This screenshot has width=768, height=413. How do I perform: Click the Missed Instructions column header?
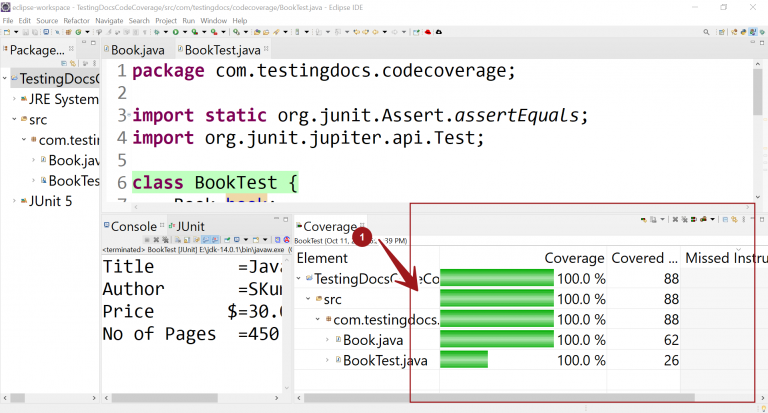[x=726, y=258]
